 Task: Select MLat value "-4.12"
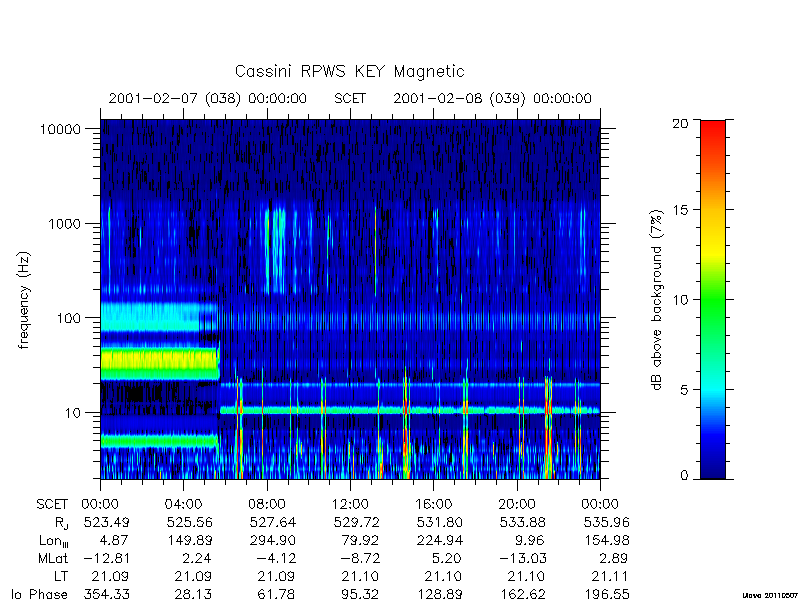pyautogui.click(x=276, y=558)
